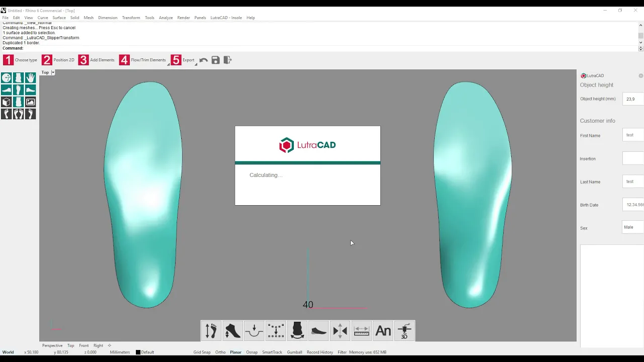This screenshot has width=644, height=362.
Task: Click the mirror symmetry triangles tool
Action: [x=340, y=331]
